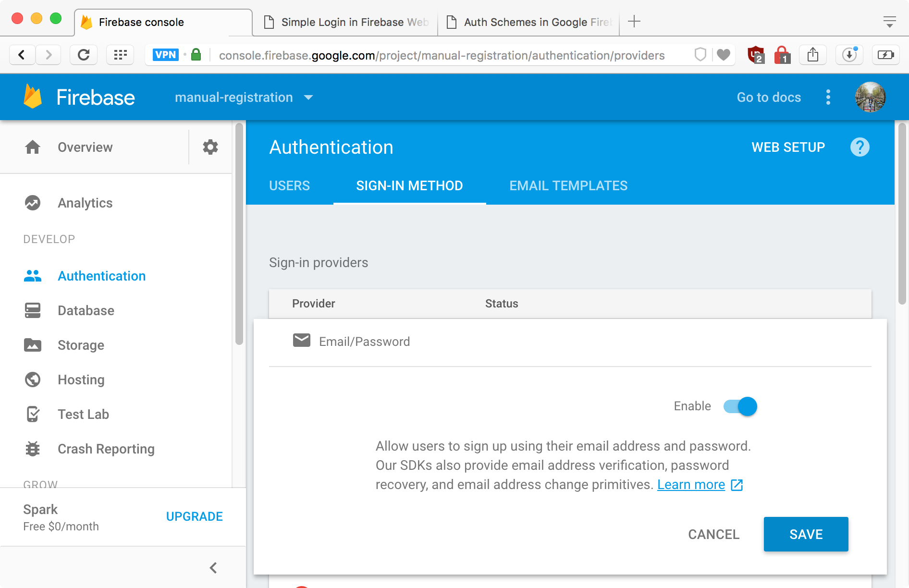
Task: Click the uBlock extension icon
Action: tap(756, 55)
